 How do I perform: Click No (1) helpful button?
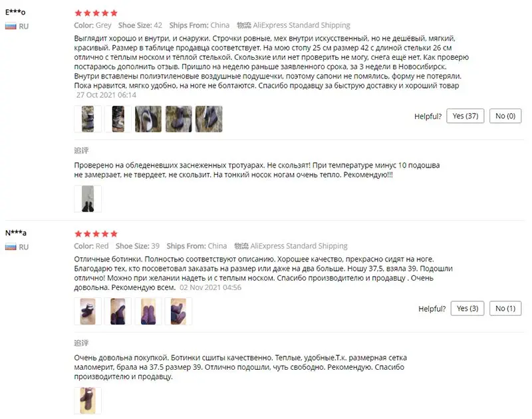pyautogui.click(x=505, y=309)
